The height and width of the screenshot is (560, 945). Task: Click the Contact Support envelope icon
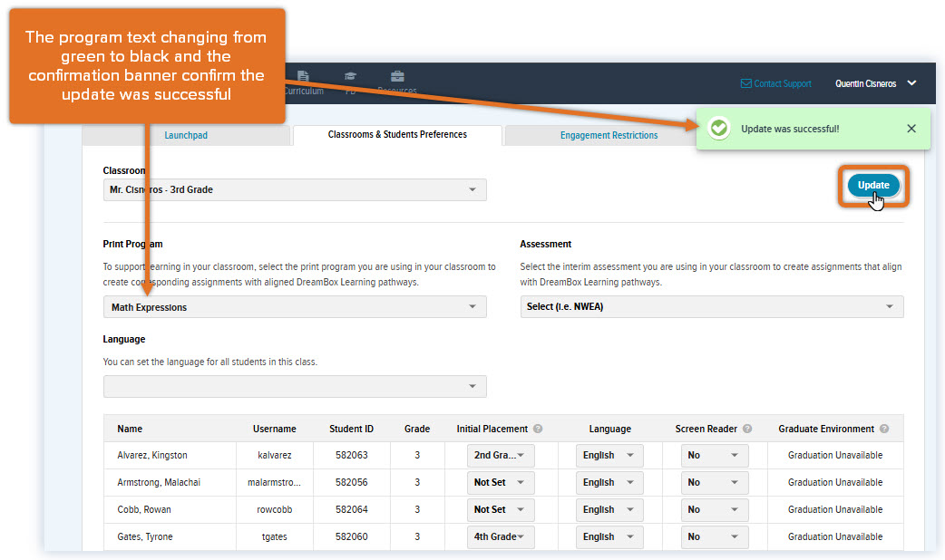(746, 83)
